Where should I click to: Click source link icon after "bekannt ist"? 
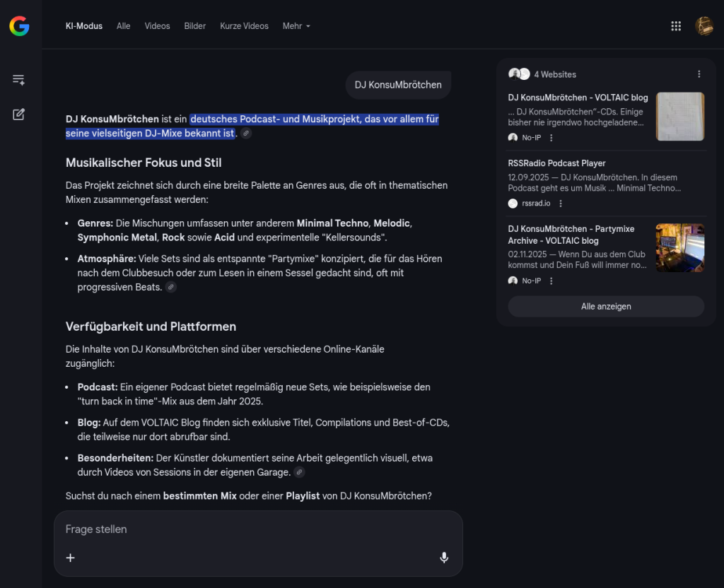pyautogui.click(x=246, y=134)
